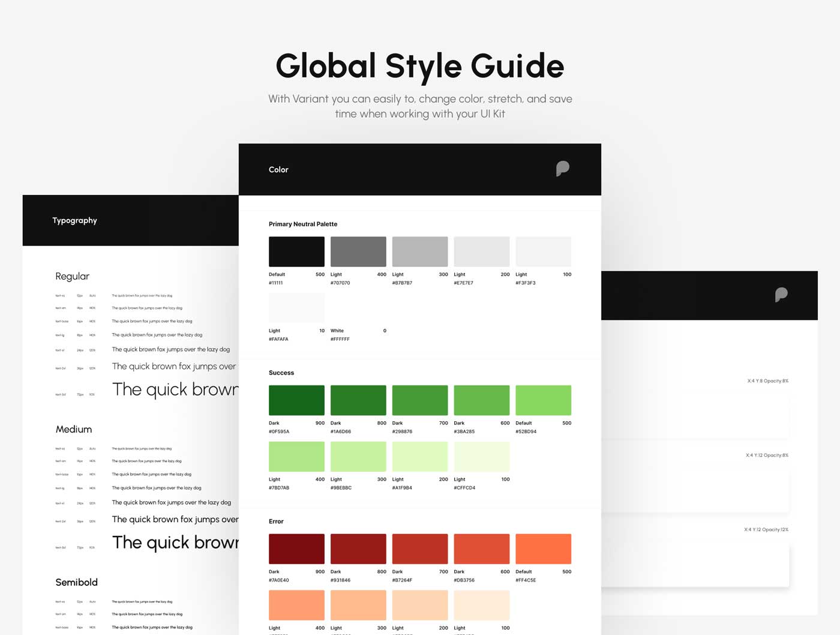Click the logo icon in the right panel header
This screenshot has width=840, height=635.
[781, 295]
